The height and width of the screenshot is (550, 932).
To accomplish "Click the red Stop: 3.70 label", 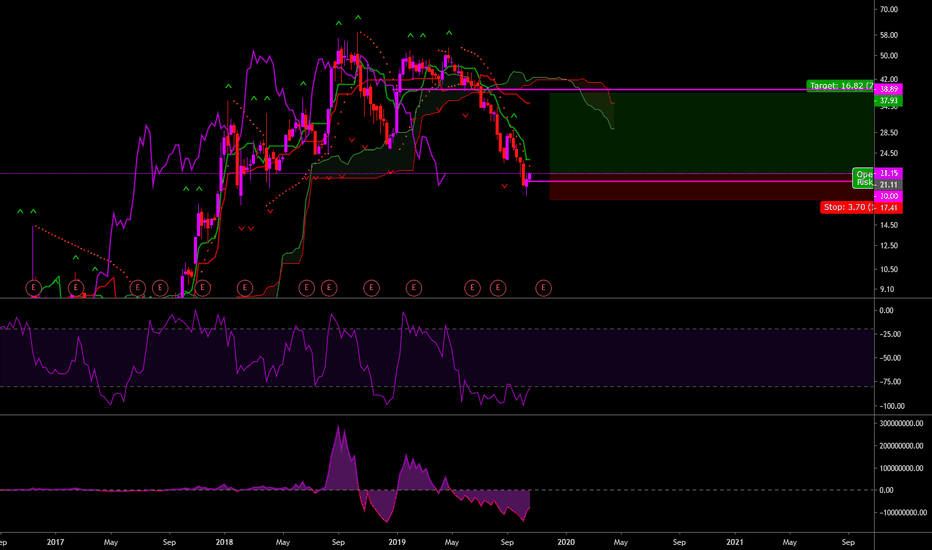I will tap(848, 208).
